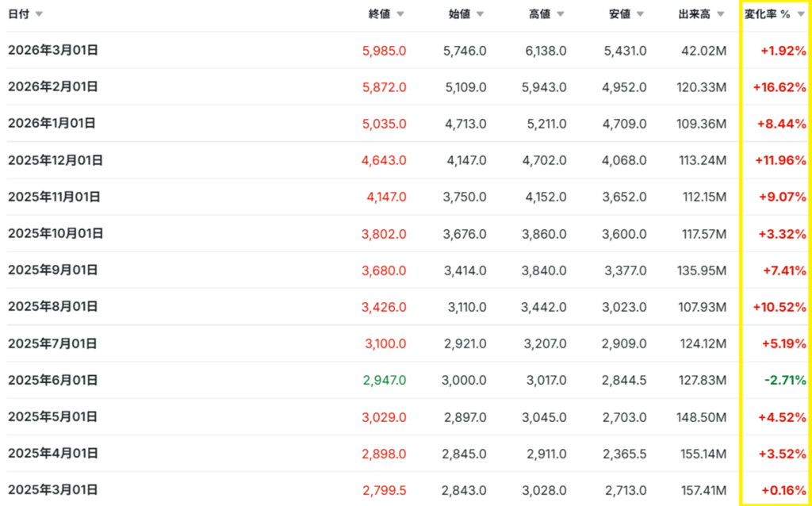The image size is (812, 506).
Task: Sort by the 変化率 % column header
Action: tap(767, 14)
